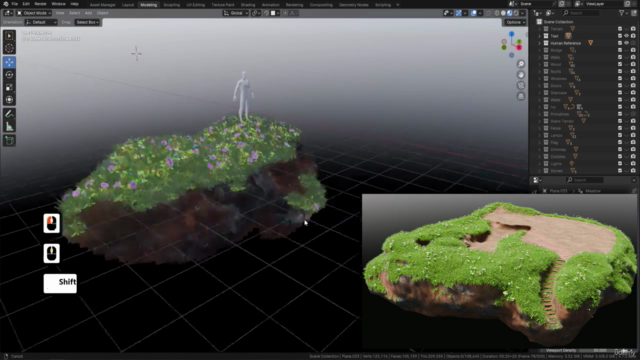Click the Blender logo menu icon
The height and width of the screenshot is (360, 640).
coord(6,4)
